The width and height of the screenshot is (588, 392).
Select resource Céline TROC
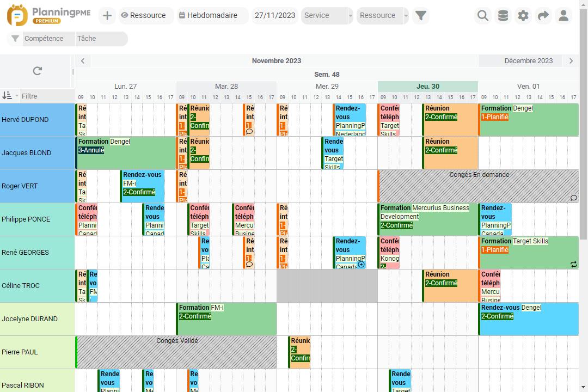[38, 286]
